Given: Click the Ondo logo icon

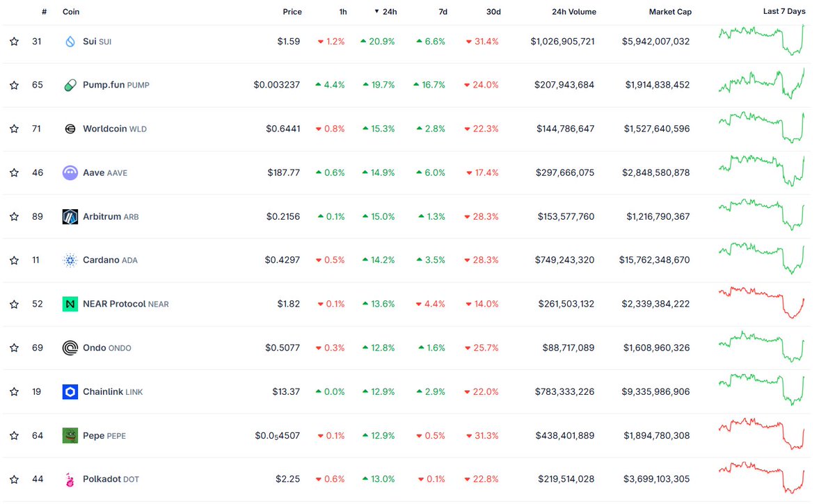Looking at the screenshot, I should tap(70, 348).
